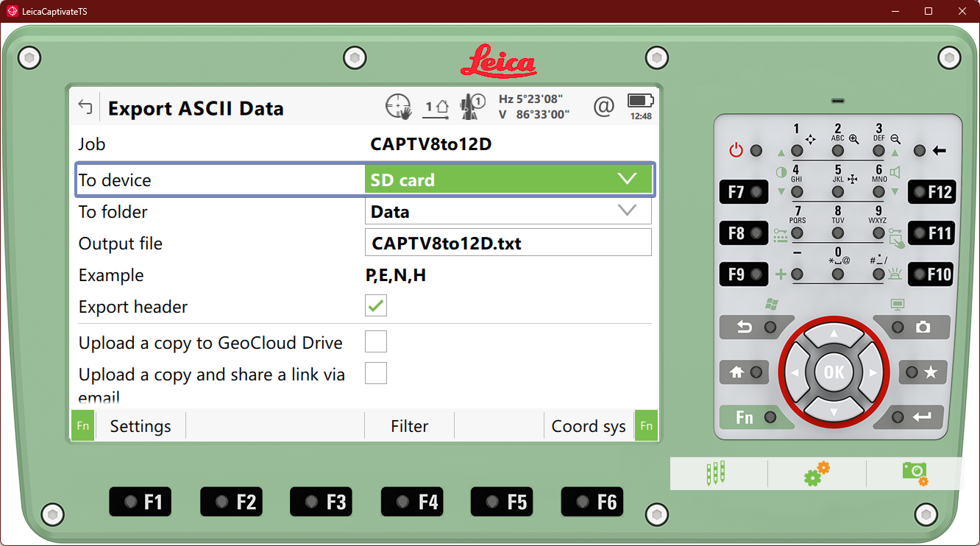Select the Filter softkey
980x546 pixels.
(410, 426)
